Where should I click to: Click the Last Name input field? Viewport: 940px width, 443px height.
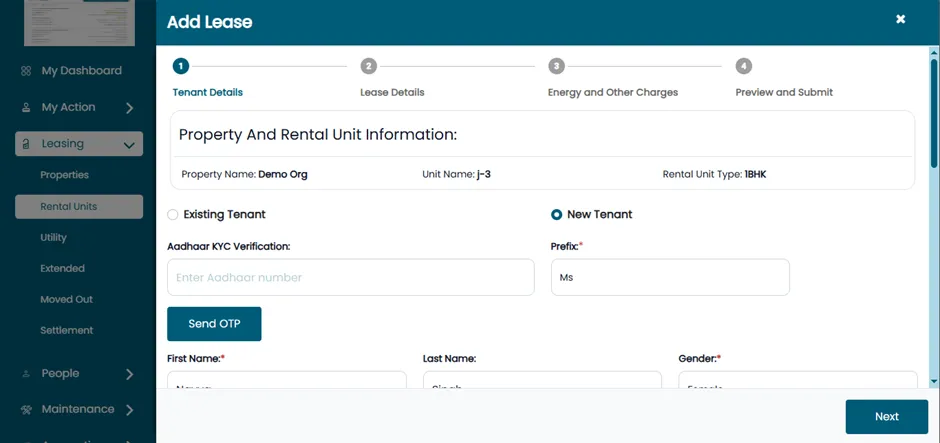point(542,380)
